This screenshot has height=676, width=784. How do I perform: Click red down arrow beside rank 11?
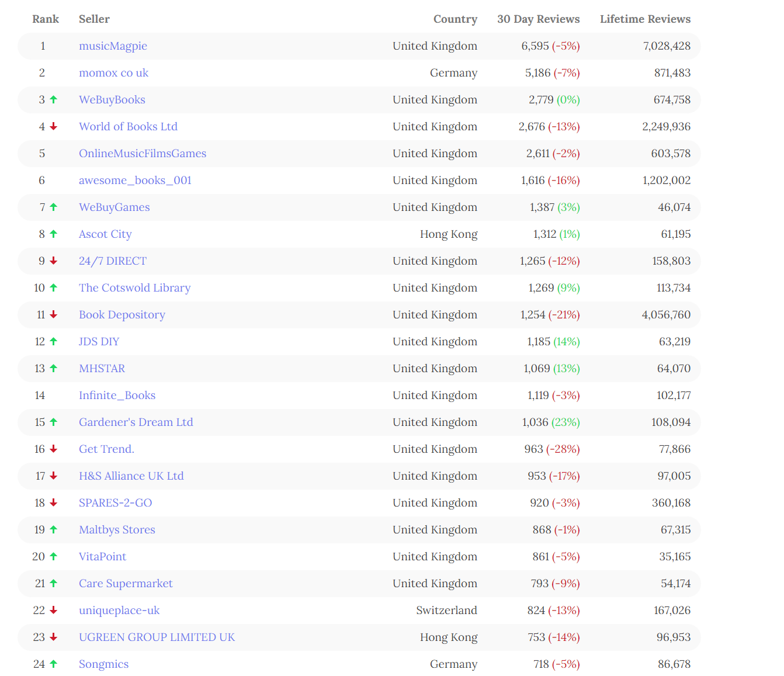pos(54,314)
